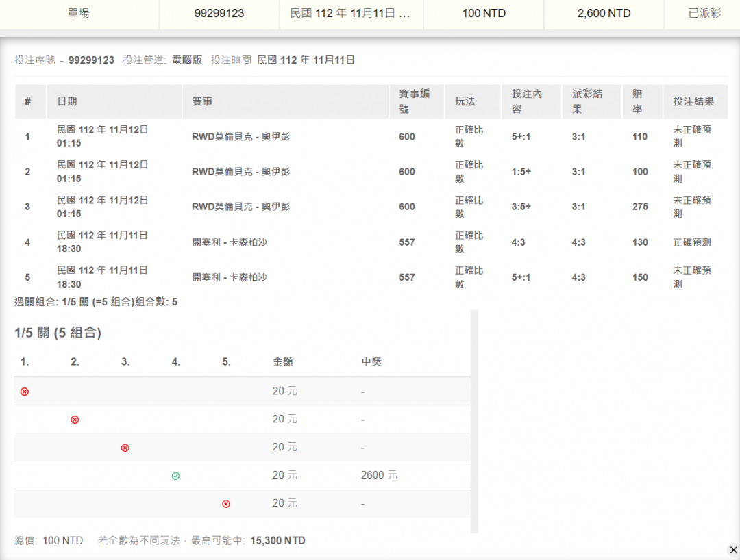Click the odds value 110
Screen dimensions: 740x560
[640, 137]
